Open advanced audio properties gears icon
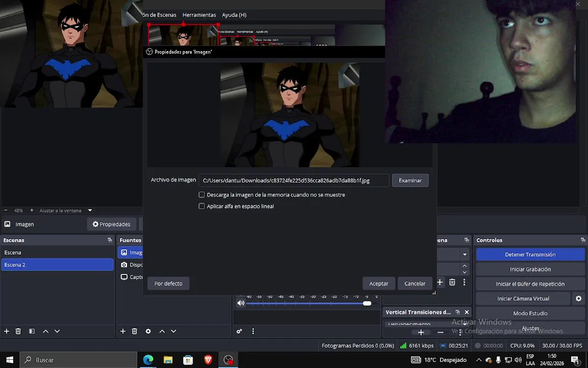Viewport: 588px width, 368px height. click(x=239, y=331)
